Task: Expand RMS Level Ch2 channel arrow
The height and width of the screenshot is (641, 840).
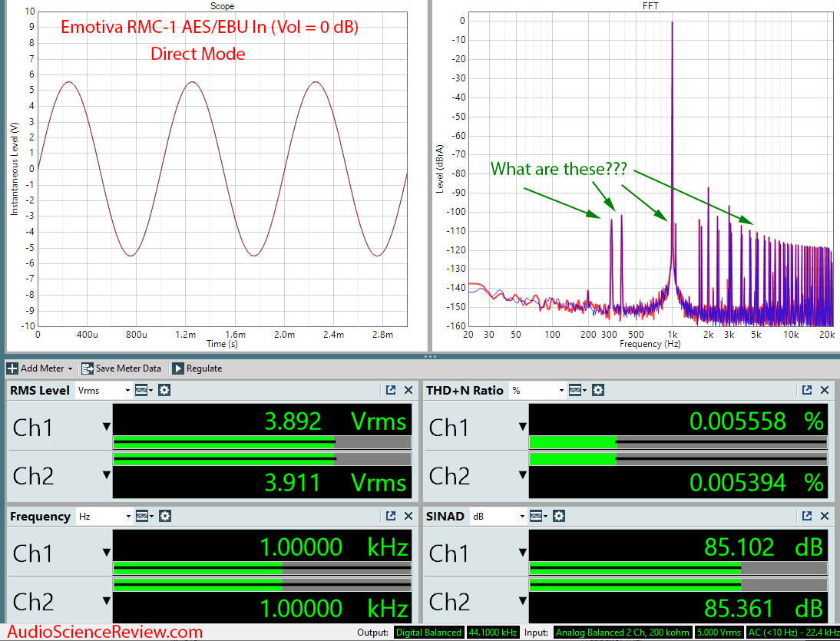Action: pos(106,475)
